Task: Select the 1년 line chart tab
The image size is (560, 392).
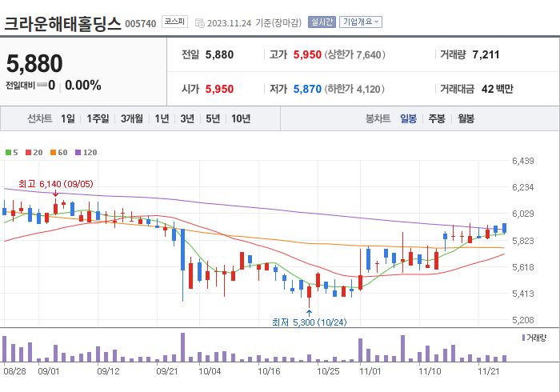Action: (x=162, y=118)
